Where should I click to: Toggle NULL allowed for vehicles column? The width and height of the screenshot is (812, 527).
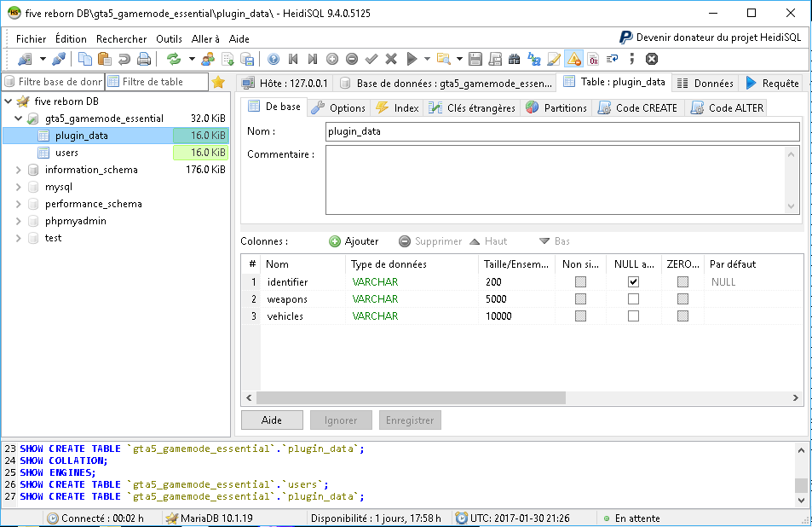[x=633, y=316]
